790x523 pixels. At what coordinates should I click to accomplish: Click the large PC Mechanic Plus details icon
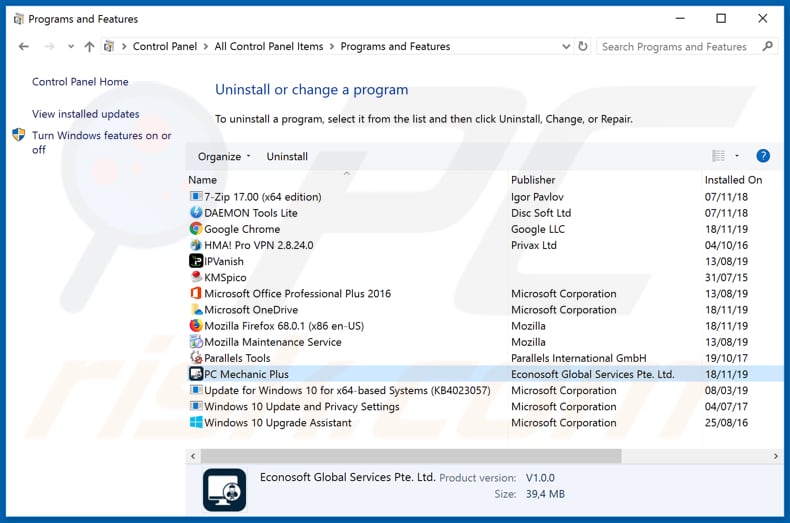tap(224, 490)
